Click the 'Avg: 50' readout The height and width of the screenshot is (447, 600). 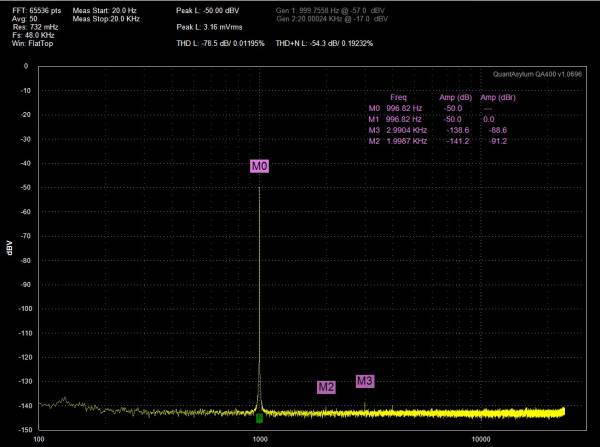point(24,19)
